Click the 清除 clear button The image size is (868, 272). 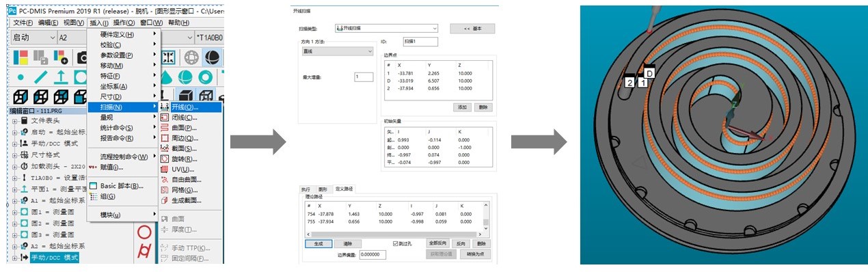pos(348,243)
